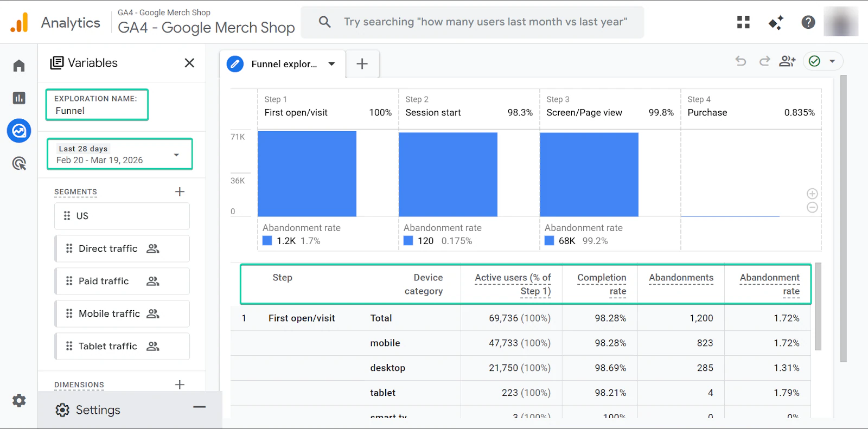Click the share exploration icon
The width and height of the screenshot is (868, 429).
787,61
